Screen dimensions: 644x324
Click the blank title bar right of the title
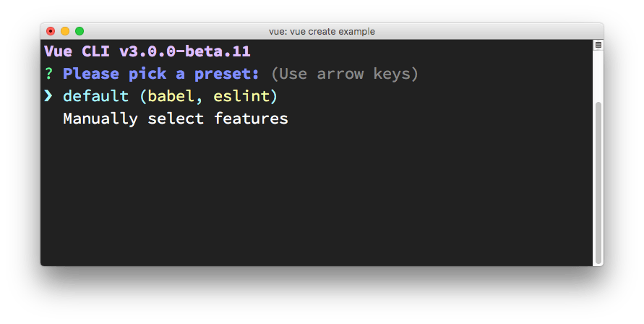pos(491,31)
